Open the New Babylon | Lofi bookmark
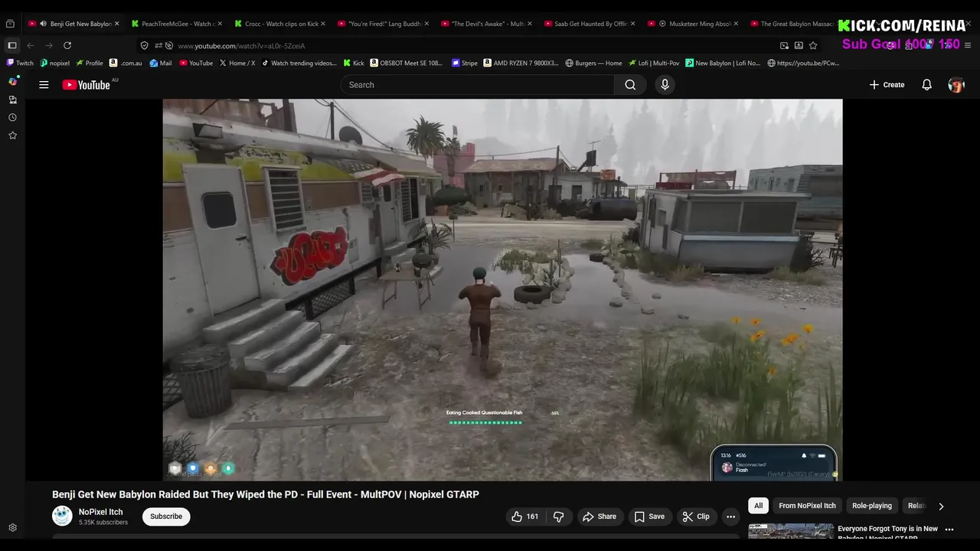Screen dimensions: 980x551 (723, 63)
